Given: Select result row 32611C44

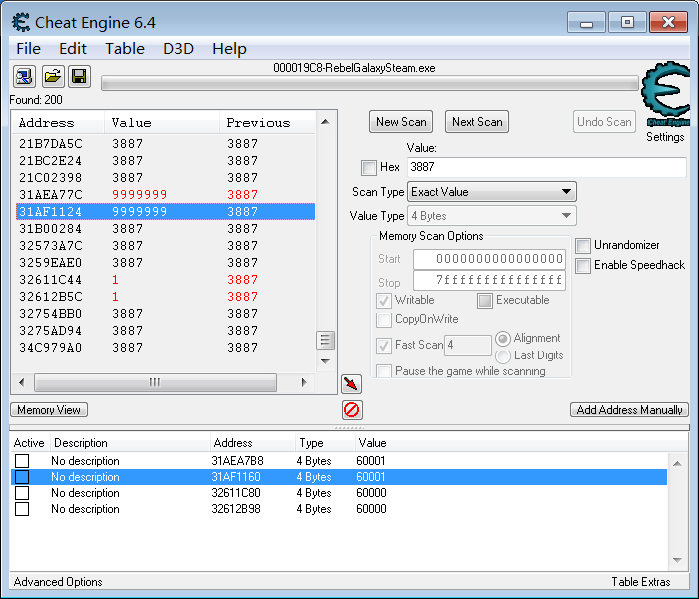Looking at the screenshot, I should 165,280.
